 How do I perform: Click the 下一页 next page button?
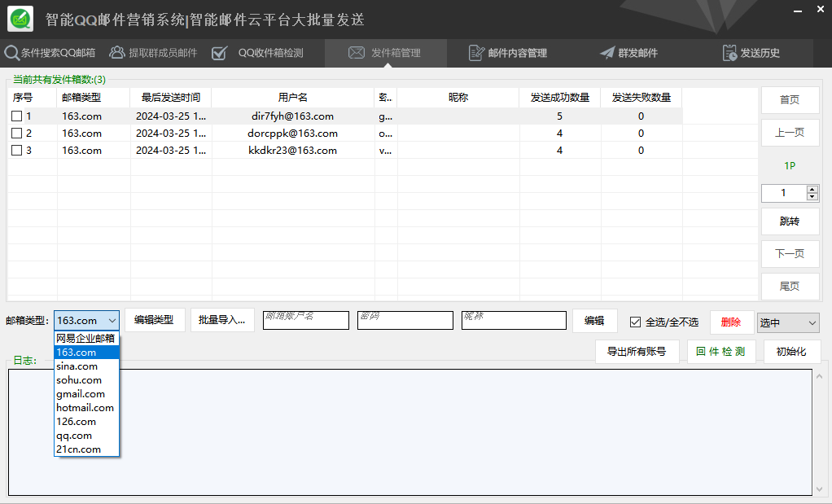[790, 253]
